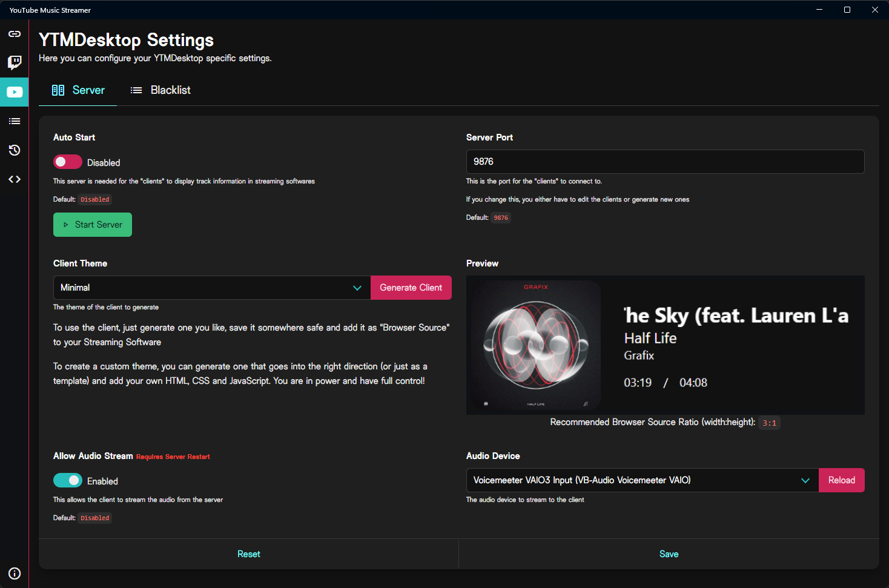This screenshot has width=889, height=588.
Task: Open the history sidebar icon
Action: 15,150
